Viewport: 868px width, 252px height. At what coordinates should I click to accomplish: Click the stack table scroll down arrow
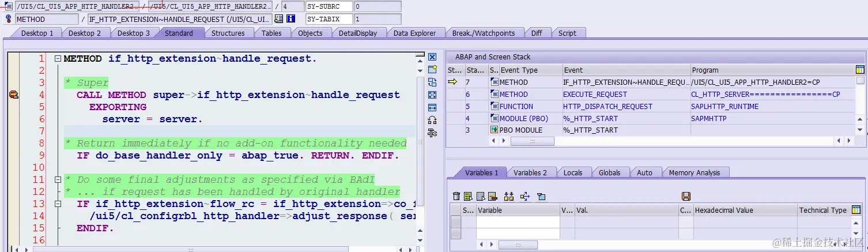point(861,131)
